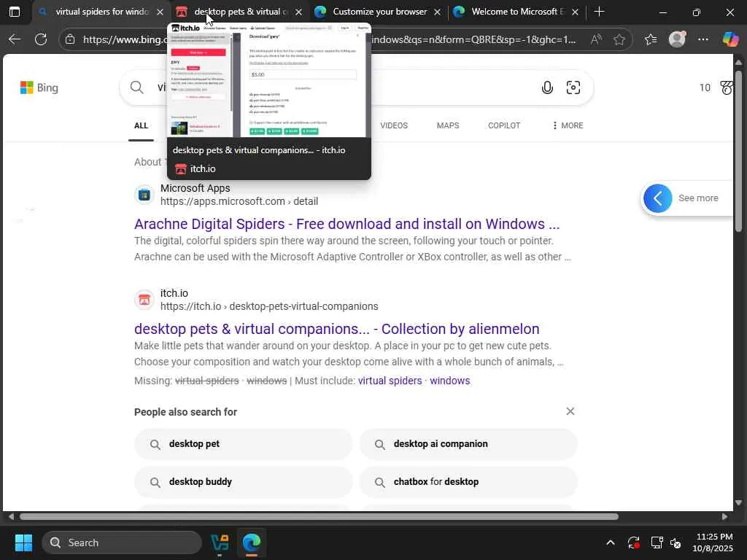Open the Read aloud feature

pyautogui.click(x=595, y=39)
